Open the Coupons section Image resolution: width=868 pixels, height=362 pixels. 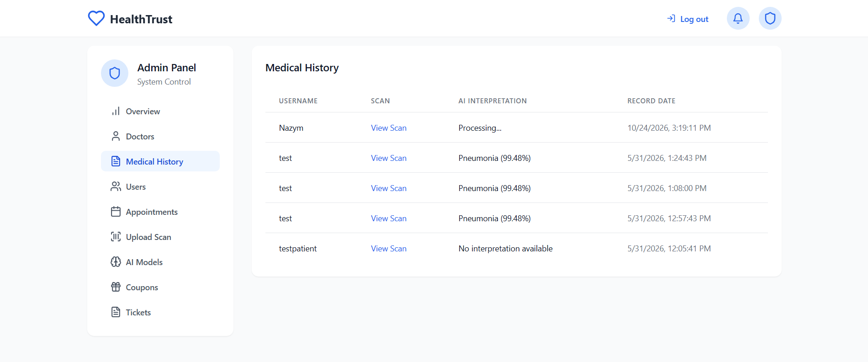point(160,287)
